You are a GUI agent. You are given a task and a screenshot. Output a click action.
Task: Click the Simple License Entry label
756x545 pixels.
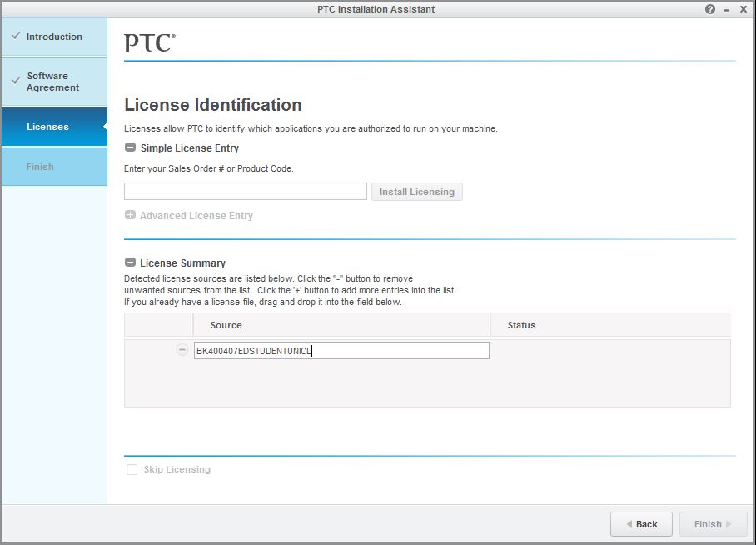coord(190,147)
